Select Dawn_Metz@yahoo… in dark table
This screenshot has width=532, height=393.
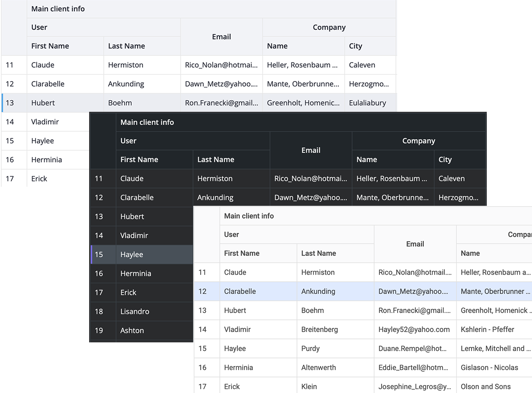click(x=311, y=197)
